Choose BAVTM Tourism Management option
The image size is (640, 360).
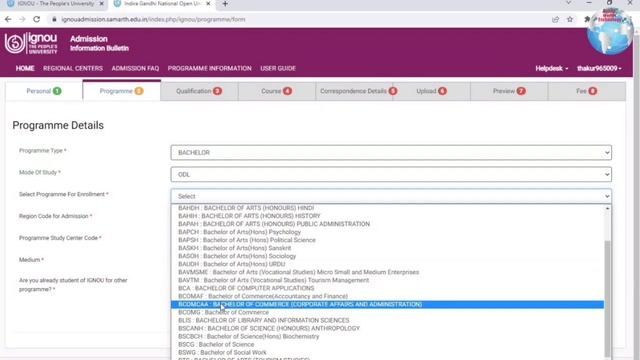tap(387, 280)
